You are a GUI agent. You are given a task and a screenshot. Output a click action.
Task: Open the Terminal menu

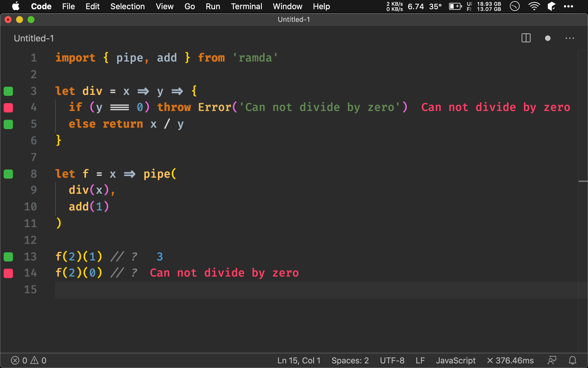click(x=246, y=6)
